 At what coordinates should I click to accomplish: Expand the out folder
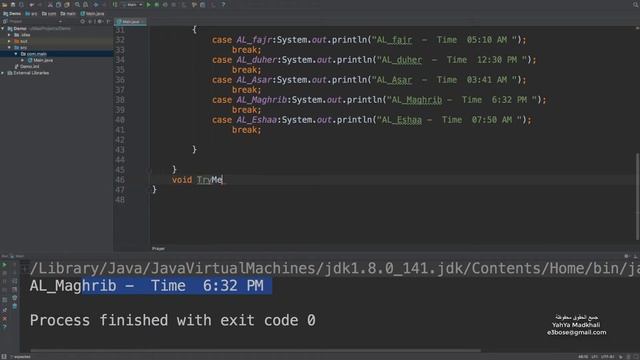(9, 41)
